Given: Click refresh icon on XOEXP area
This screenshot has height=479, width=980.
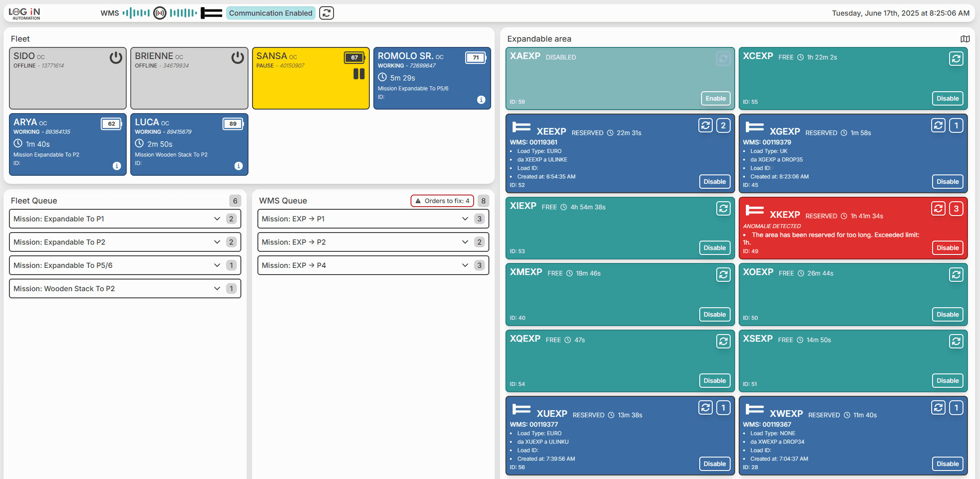Looking at the screenshot, I should [x=956, y=275].
